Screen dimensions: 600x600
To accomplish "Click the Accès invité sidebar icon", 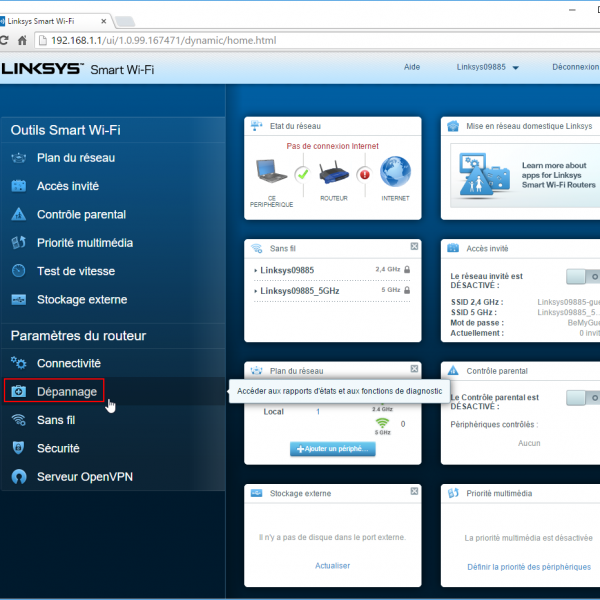I will pos(18,186).
